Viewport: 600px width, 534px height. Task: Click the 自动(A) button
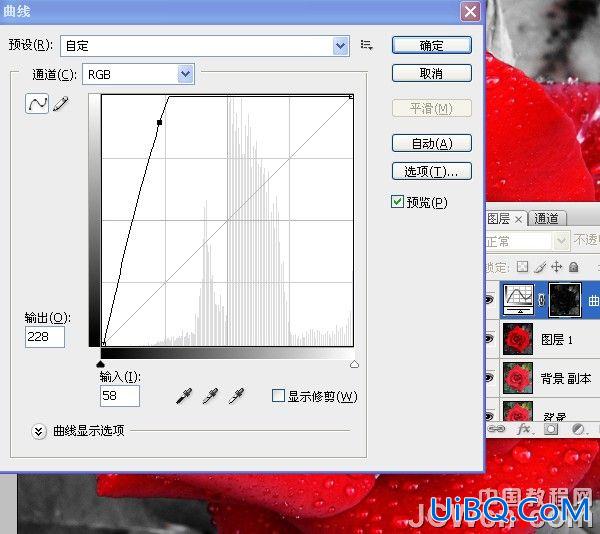(x=432, y=143)
